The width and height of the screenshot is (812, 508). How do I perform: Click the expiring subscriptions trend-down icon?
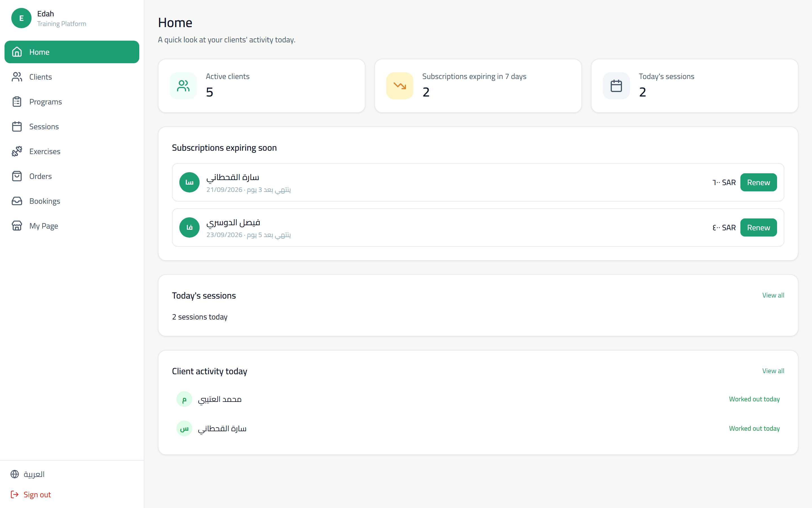pyautogui.click(x=400, y=86)
